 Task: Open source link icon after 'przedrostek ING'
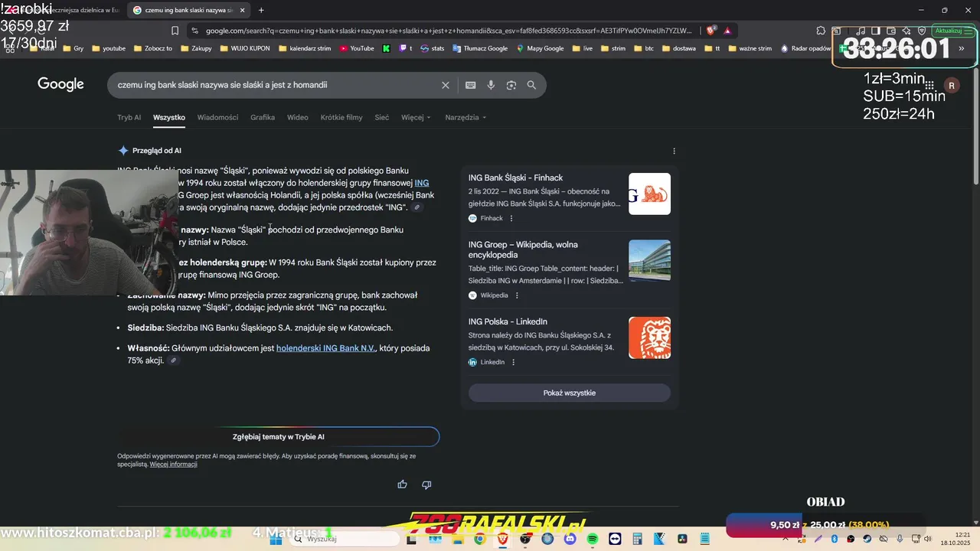coord(416,208)
